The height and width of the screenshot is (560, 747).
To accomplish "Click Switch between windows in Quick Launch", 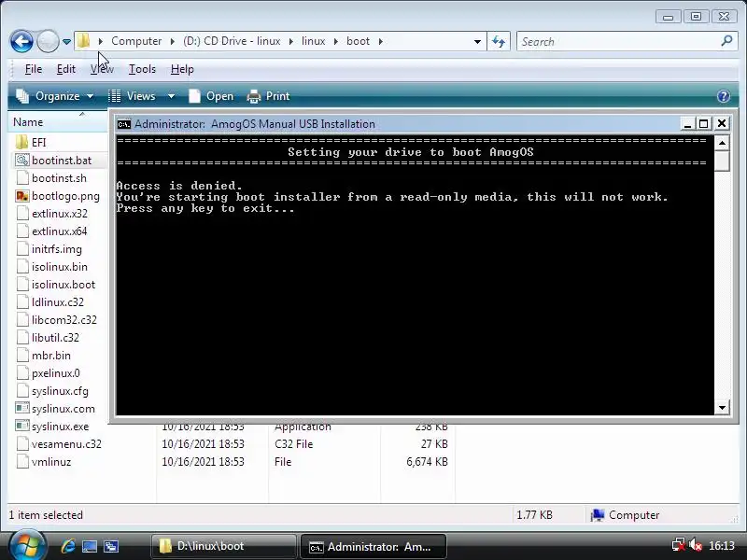I will (111, 546).
